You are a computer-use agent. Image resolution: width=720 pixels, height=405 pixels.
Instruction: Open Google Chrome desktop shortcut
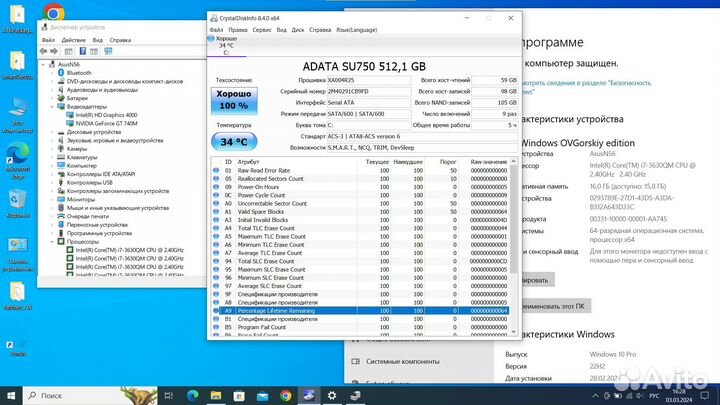(x=53, y=13)
